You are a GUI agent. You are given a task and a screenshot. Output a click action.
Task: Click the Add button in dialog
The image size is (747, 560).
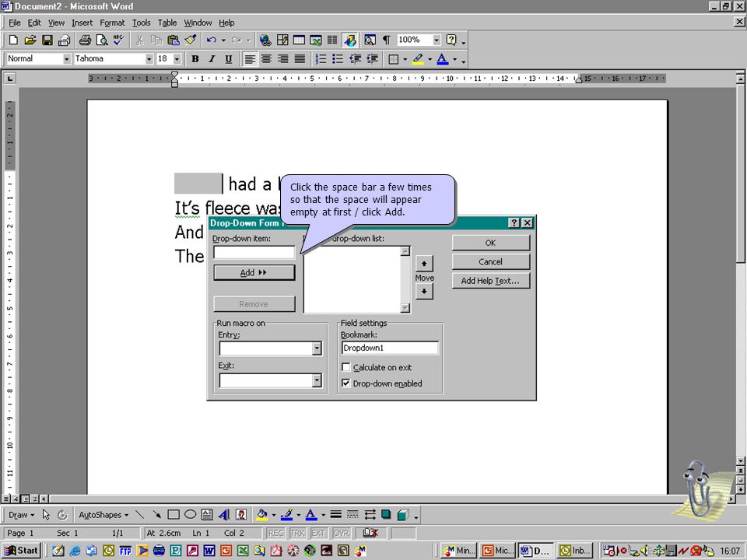[x=254, y=273]
